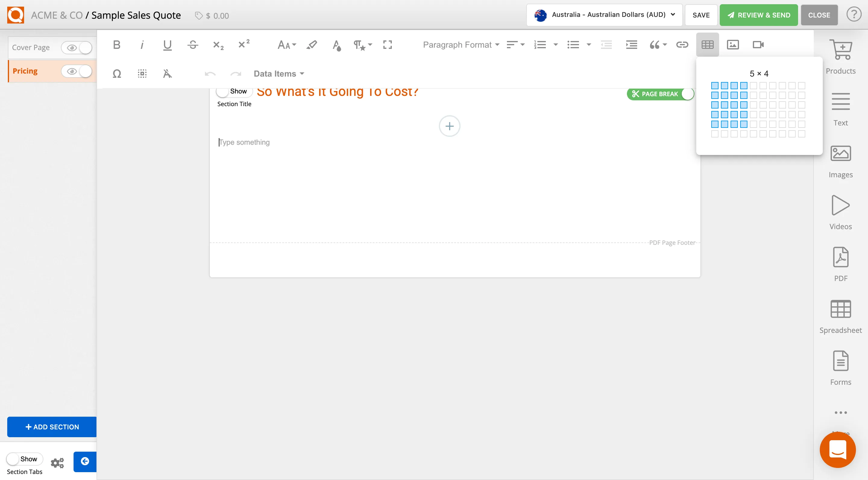Viewport: 868px width, 480px height.
Task: Toggle visibility of the Cover Page section
Action: 77,48
